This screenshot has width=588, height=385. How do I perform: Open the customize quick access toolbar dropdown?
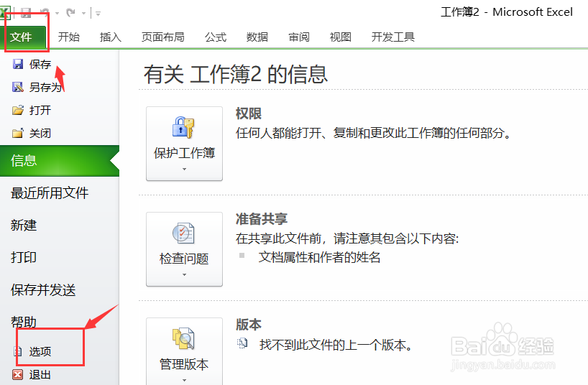point(98,14)
